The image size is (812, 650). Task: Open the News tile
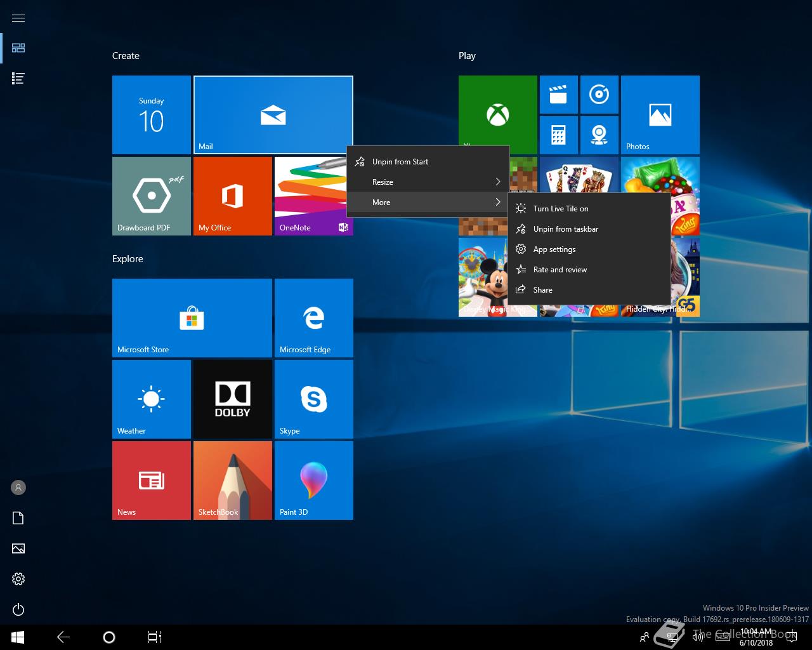152,481
